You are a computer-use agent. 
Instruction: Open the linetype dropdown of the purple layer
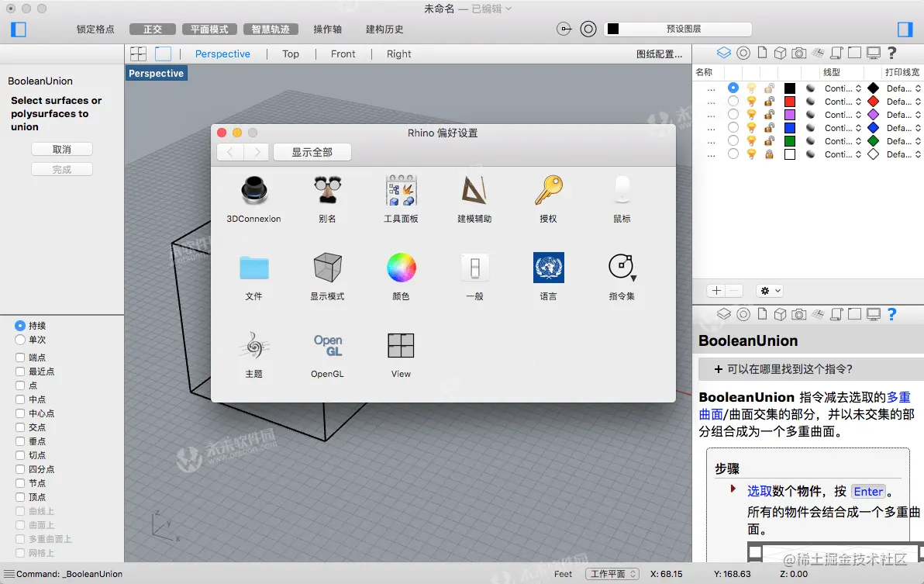click(x=843, y=114)
